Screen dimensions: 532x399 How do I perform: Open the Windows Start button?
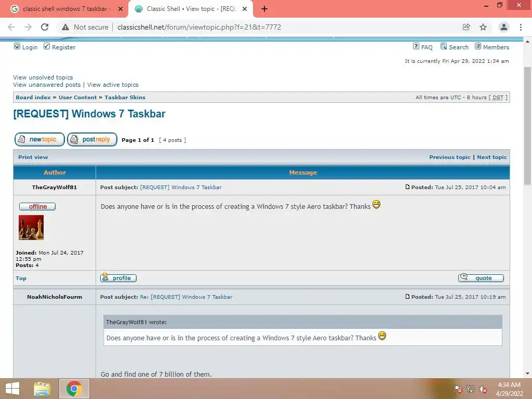pos(12,389)
